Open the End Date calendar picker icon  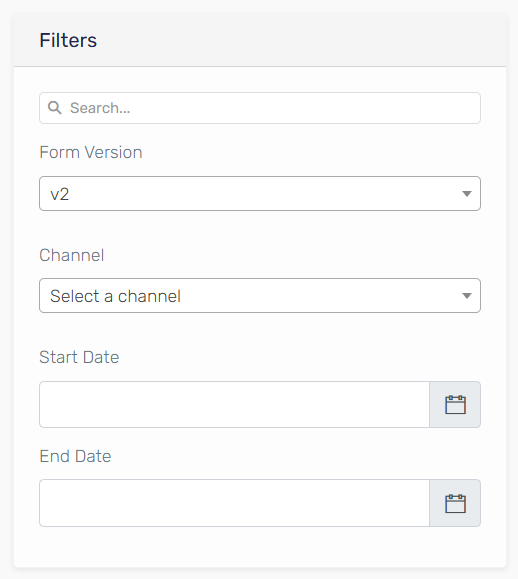pos(455,503)
